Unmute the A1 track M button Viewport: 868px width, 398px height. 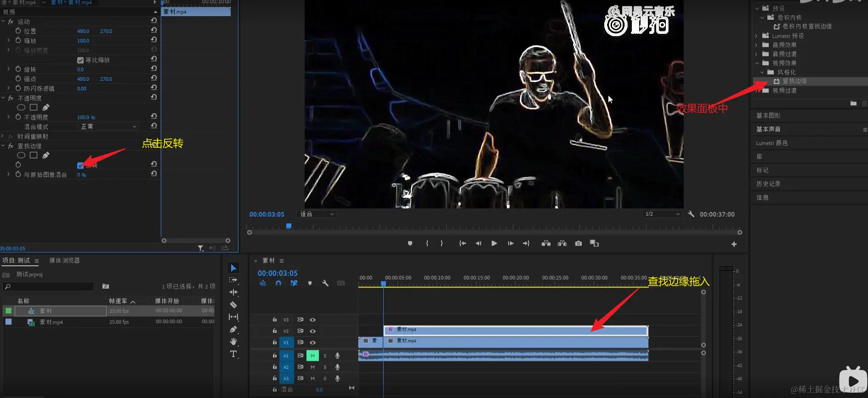312,355
